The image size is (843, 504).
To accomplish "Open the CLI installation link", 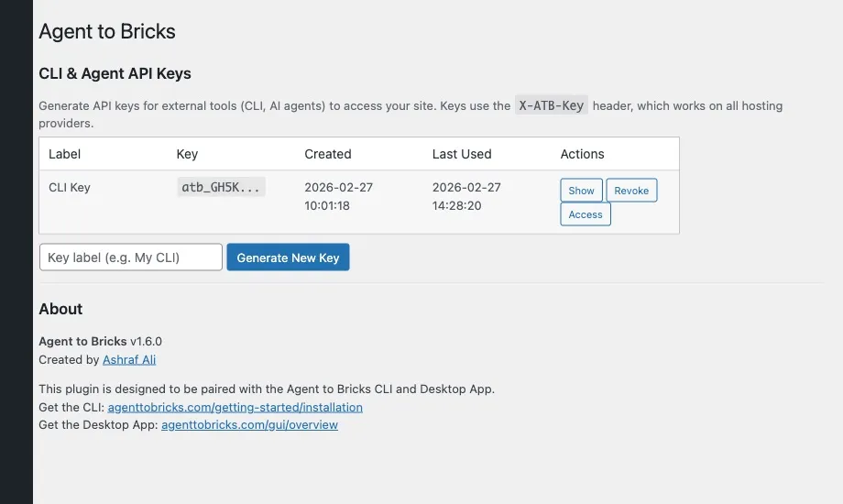I will [x=235, y=407].
